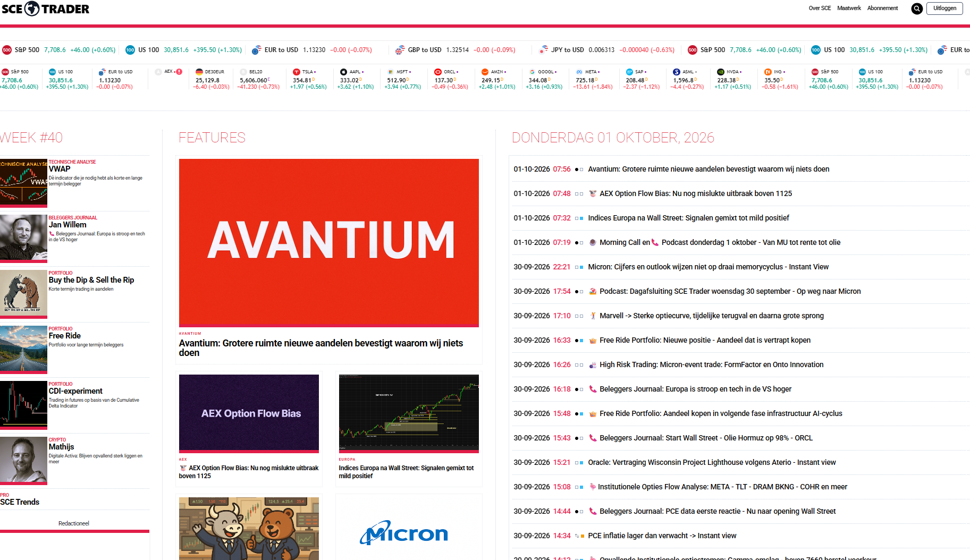Viewport: 970px width, 560px height.
Task: Click the AEX market-closed red indicator
Action: (179, 72)
